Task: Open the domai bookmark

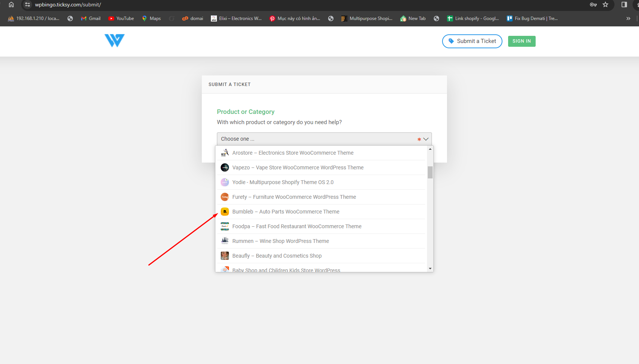Action: pyautogui.click(x=193, y=18)
